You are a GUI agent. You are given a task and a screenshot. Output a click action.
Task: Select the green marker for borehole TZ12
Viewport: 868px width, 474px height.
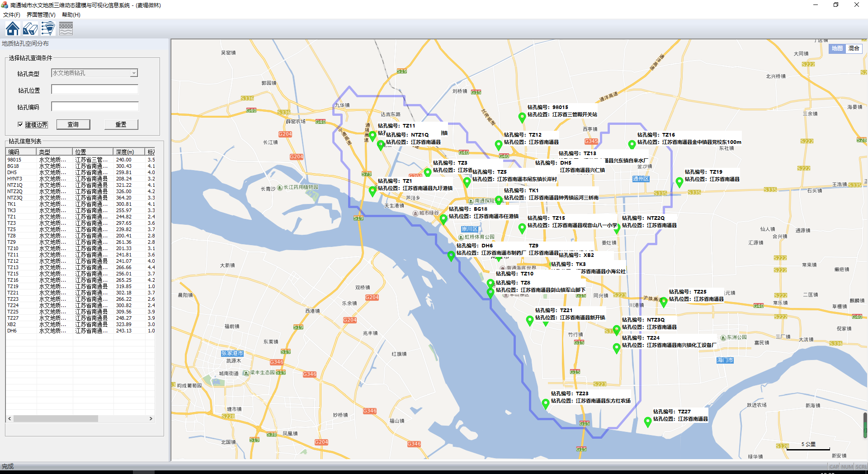click(x=498, y=145)
